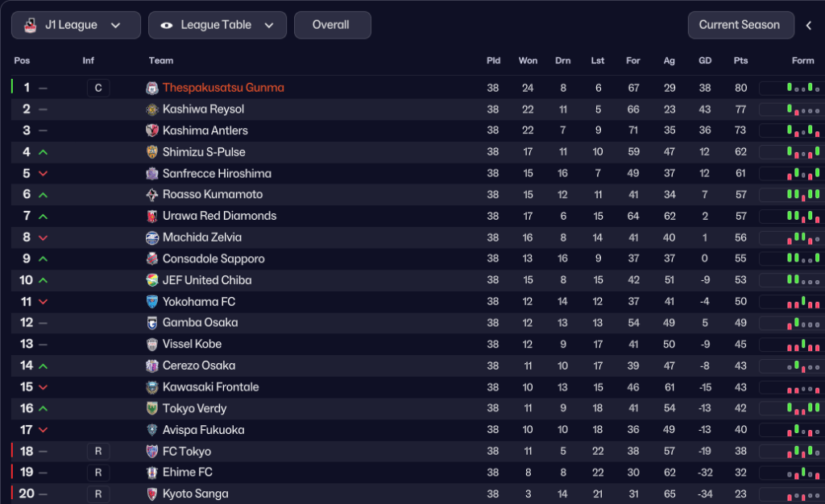Click Ehime FC's relegation 'R' badge
Screen dimensions: 825x504
98,473
